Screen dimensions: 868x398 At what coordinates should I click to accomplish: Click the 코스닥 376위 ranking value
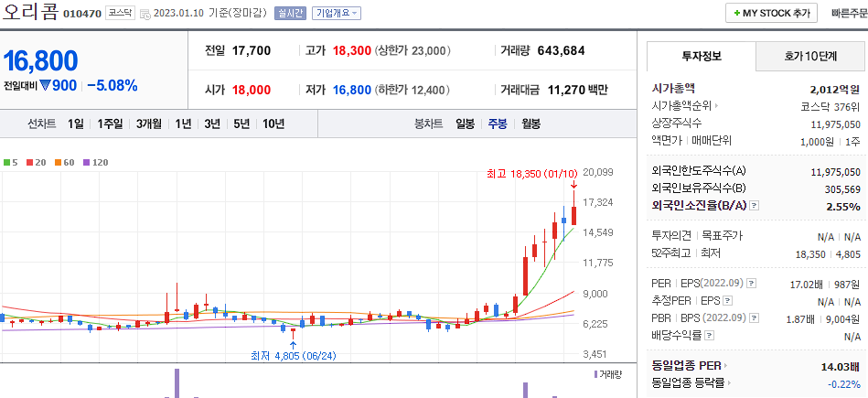coord(830,106)
